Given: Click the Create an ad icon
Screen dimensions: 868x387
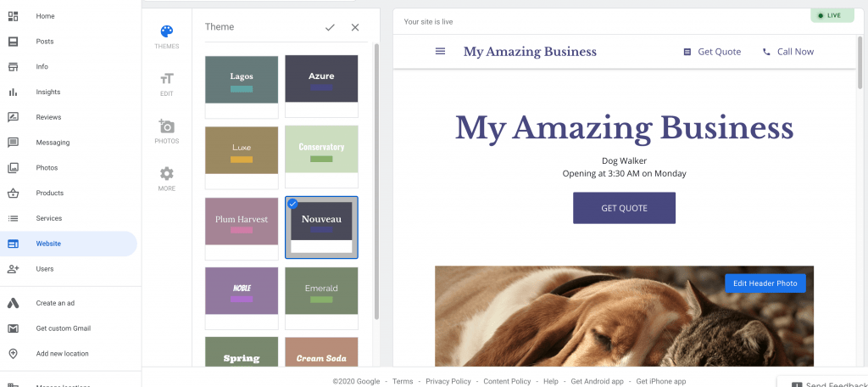Looking at the screenshot, I should tap(14, 303).
